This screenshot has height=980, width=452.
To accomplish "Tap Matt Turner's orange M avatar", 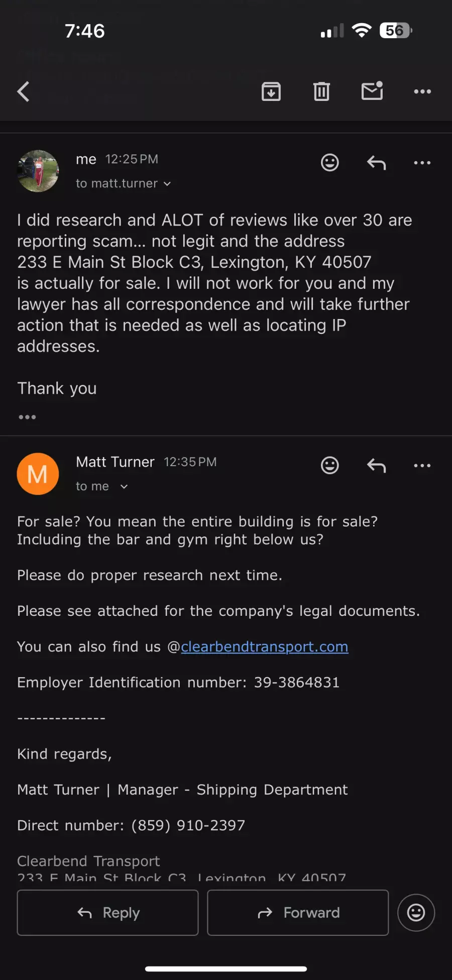I will (38, 474).
